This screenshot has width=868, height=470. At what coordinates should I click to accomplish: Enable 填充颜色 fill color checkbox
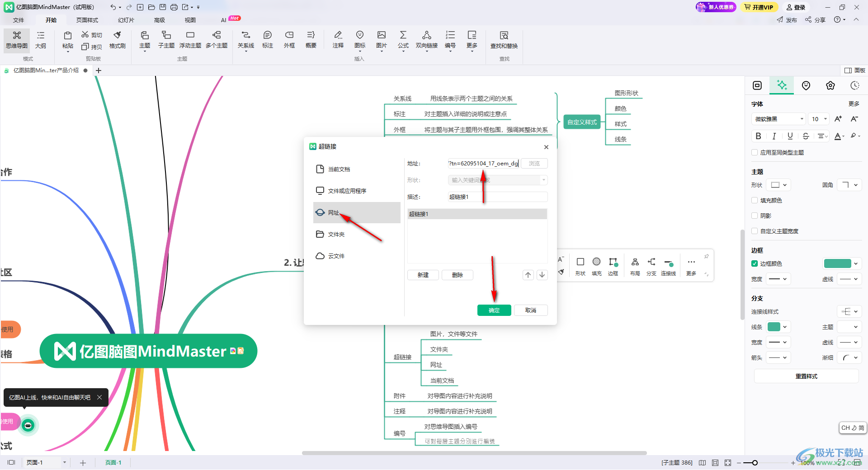pos(755,200)
